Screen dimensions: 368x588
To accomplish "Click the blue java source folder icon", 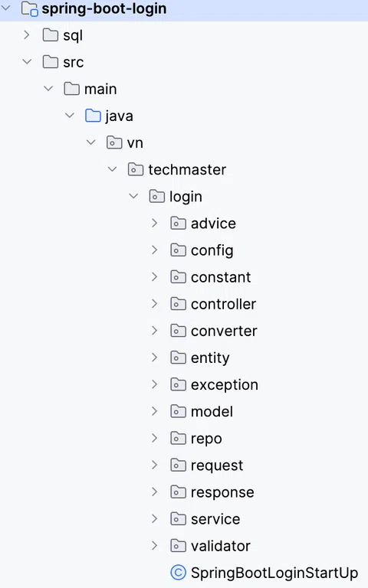I will (x=93, y=116).
